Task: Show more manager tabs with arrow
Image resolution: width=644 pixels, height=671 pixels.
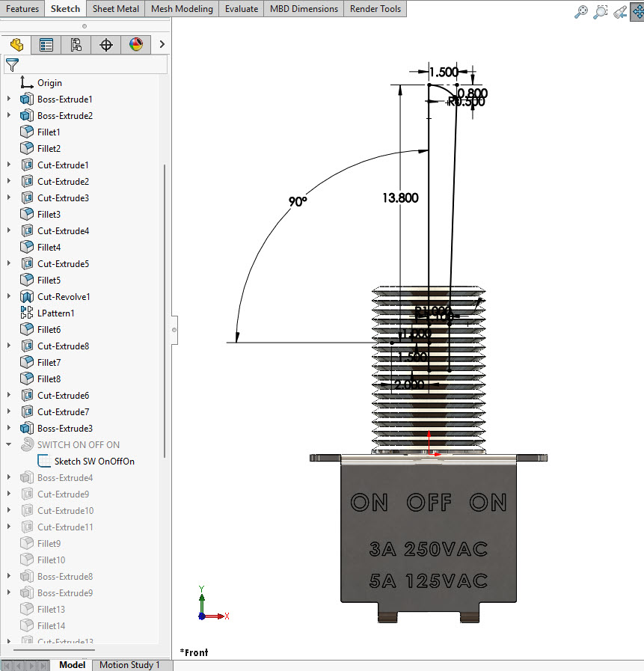Action: [x=162, y=44]
